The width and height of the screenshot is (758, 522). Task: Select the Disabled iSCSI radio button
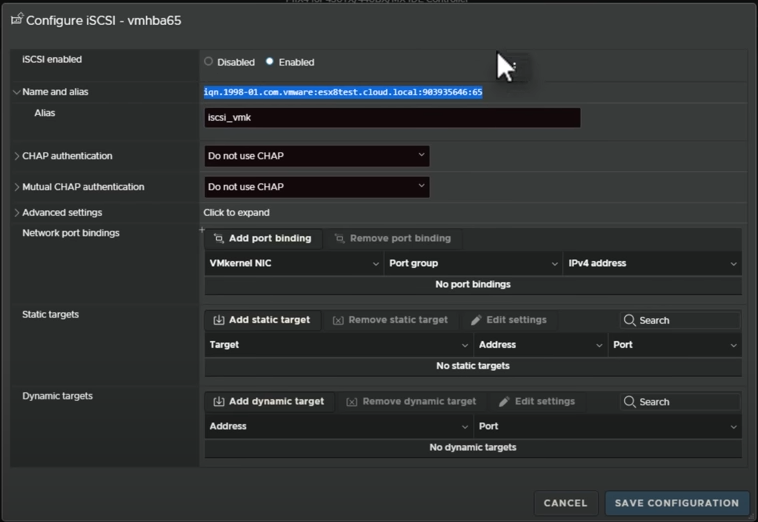tap(209, 62)
